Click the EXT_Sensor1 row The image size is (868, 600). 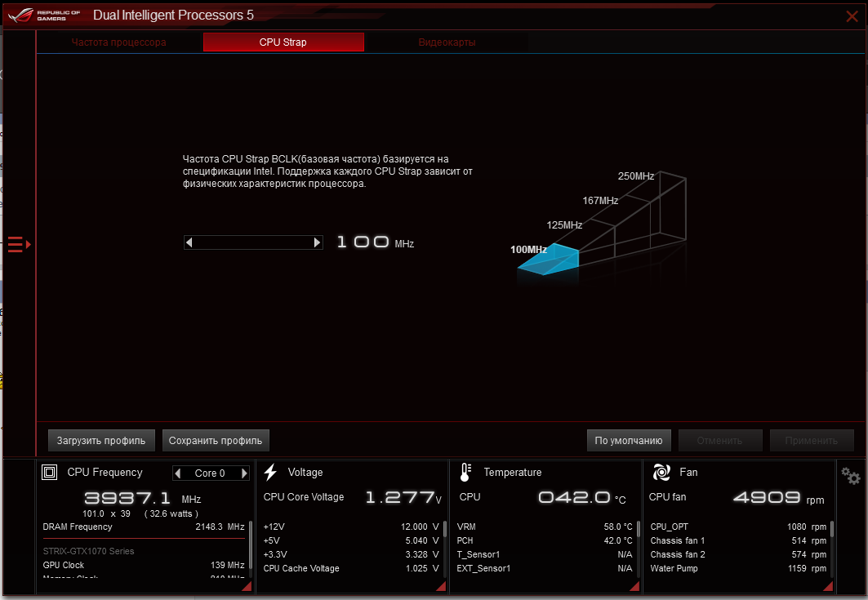545,568
